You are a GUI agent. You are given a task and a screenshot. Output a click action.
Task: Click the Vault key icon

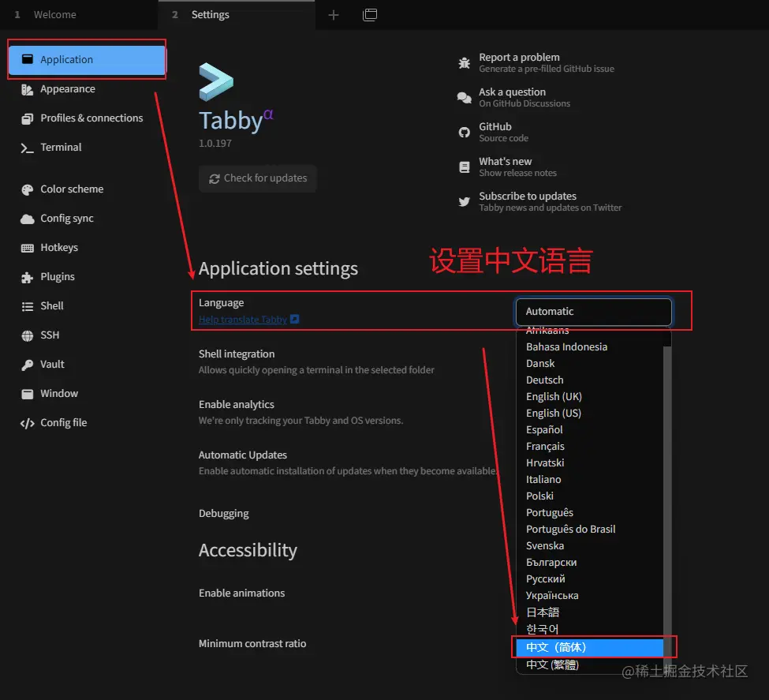28,365
